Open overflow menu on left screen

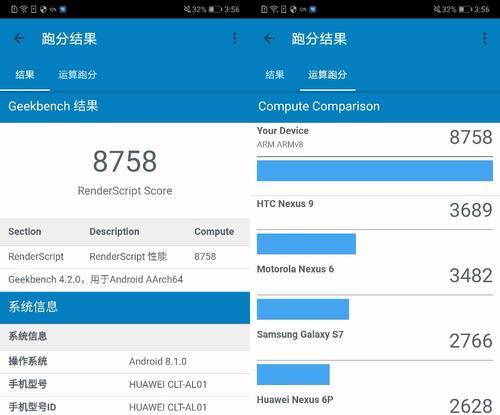click(x=235, y=39)
